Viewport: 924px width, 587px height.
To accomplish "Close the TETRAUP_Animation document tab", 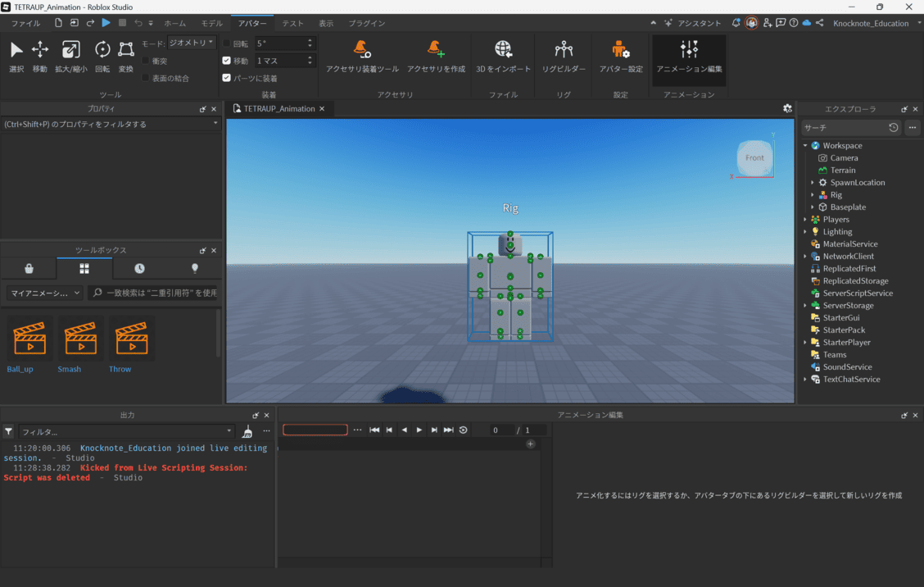I will pos(323,108).
